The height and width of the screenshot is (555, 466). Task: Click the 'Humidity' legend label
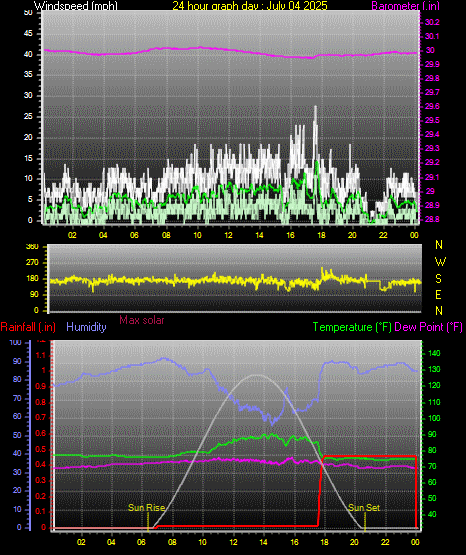86,327
